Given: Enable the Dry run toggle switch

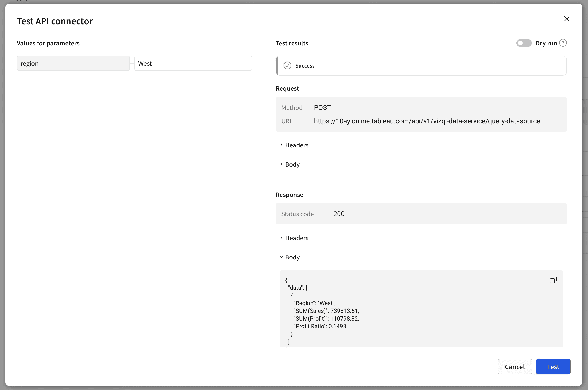Looking at the screenshot, I should [x=524, y=43].
